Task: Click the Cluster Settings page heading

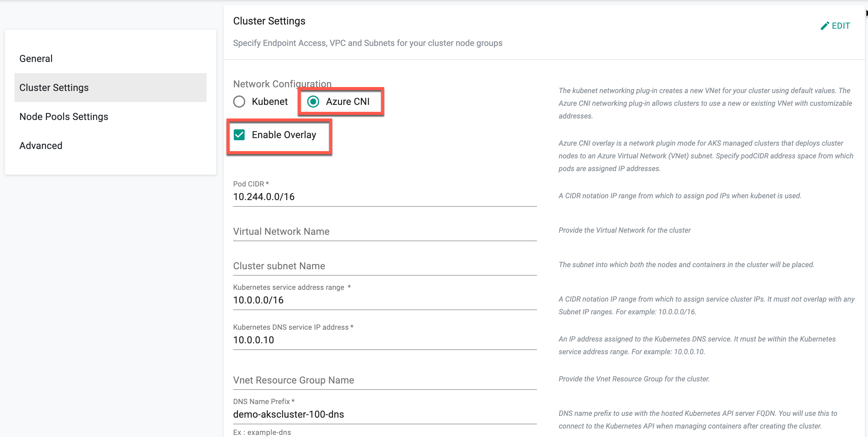Action: click(x=269, y=21)
